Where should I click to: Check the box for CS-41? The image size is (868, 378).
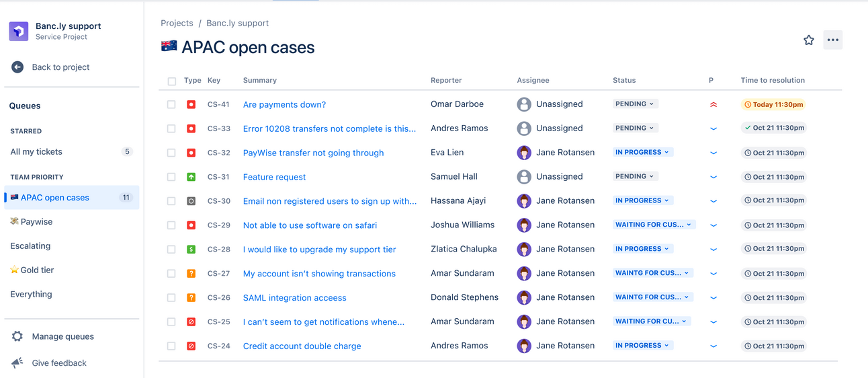(171, 104)
